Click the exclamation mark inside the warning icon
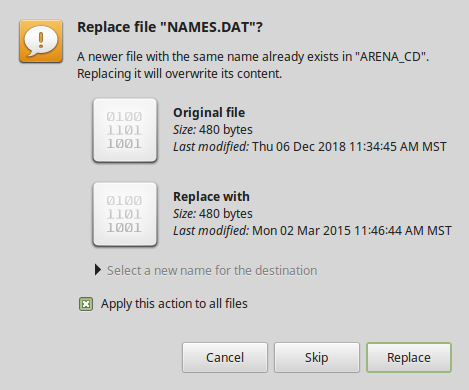This screenshot has width=469, height=390. pyautogui.click(x=41, y=40)
